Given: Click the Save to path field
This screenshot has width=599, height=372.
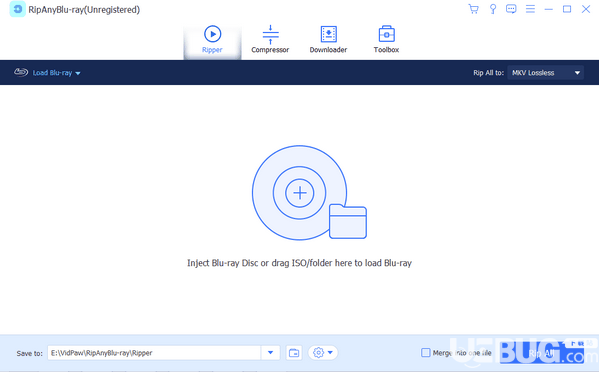Looking at the screenshot, I should coord(154,353).
